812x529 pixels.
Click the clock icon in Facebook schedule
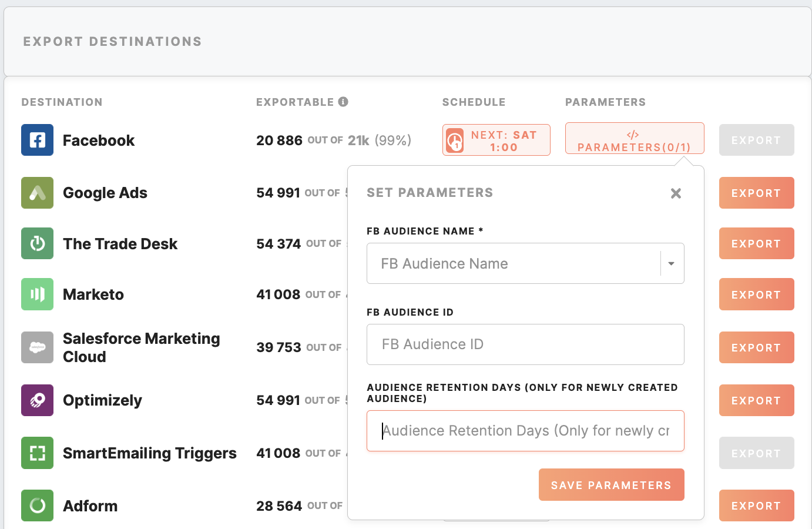tap(455, 141)
